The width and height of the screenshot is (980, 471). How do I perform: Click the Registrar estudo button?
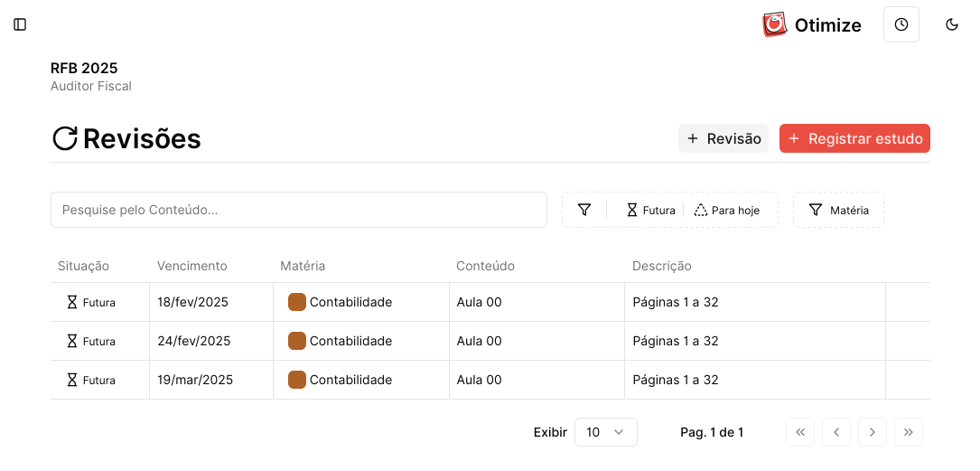pos(854,138)
